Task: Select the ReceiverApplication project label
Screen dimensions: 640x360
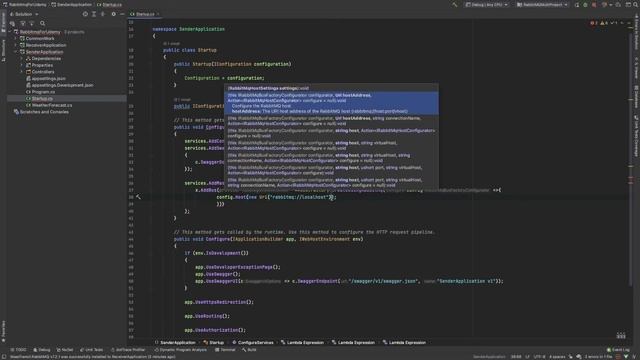Action: (46, 45)
